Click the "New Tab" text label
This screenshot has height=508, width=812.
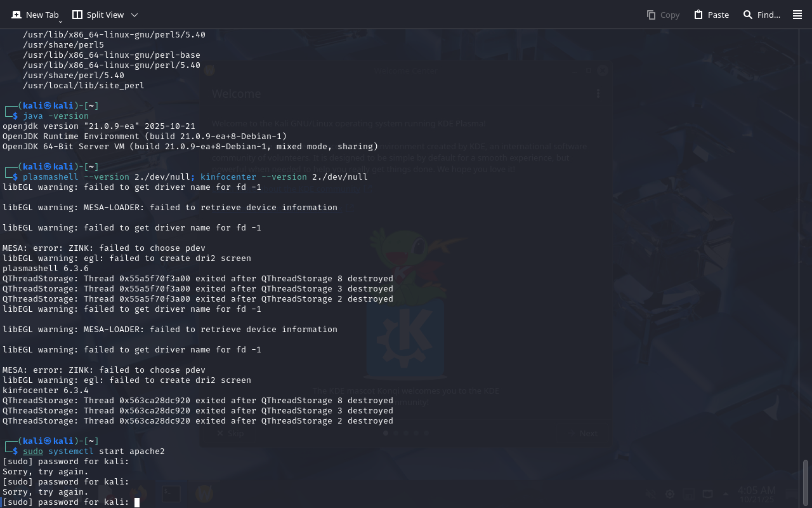(x=42, y=15)
